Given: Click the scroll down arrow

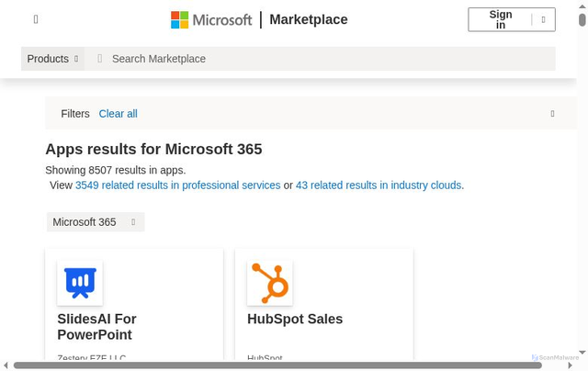Looking at the screenshot, I should (x=582, y=353).
